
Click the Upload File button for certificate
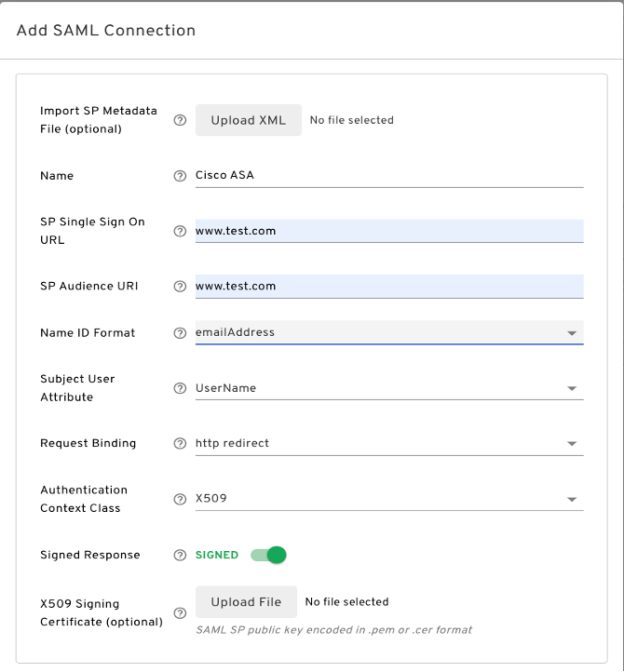[246, 602]
